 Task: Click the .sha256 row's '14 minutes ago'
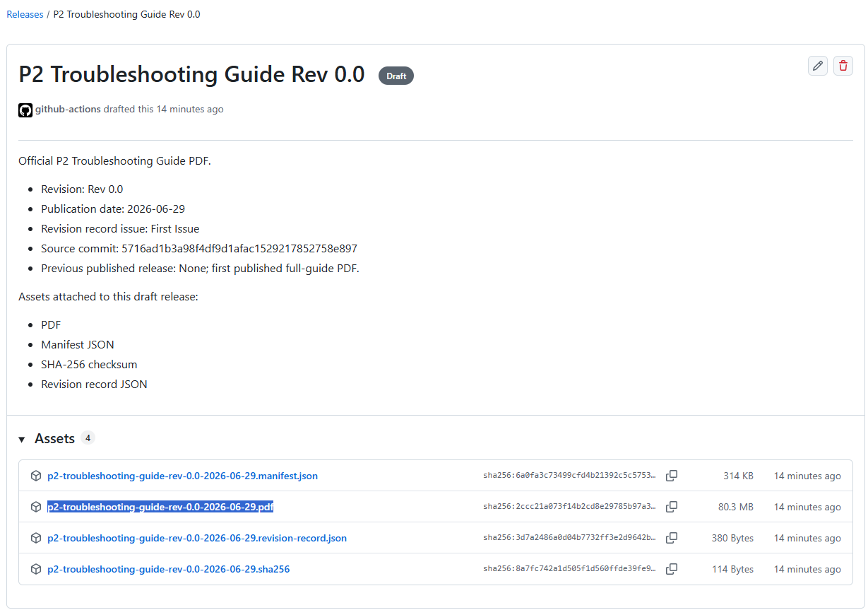click(x=807, y=569)
